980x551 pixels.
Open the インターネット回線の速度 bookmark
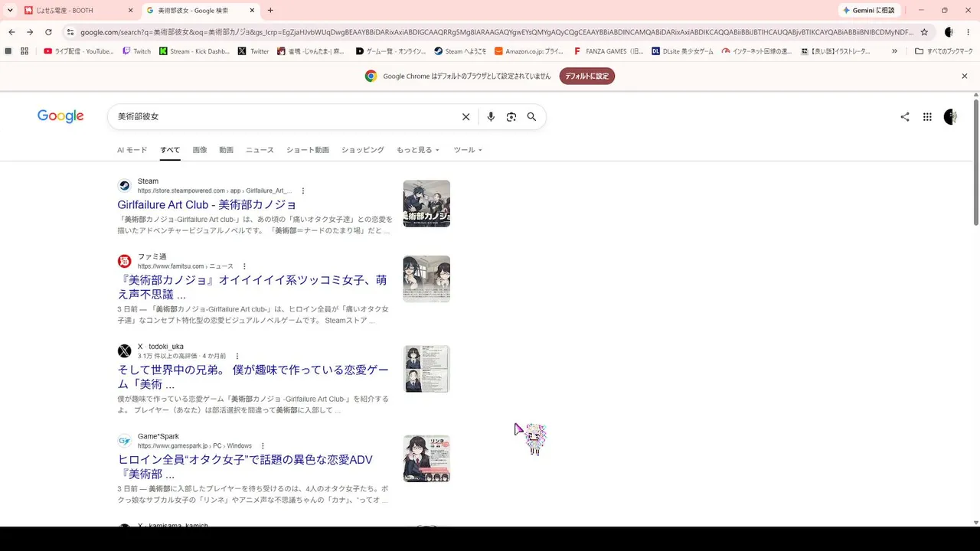pos(757,51)
